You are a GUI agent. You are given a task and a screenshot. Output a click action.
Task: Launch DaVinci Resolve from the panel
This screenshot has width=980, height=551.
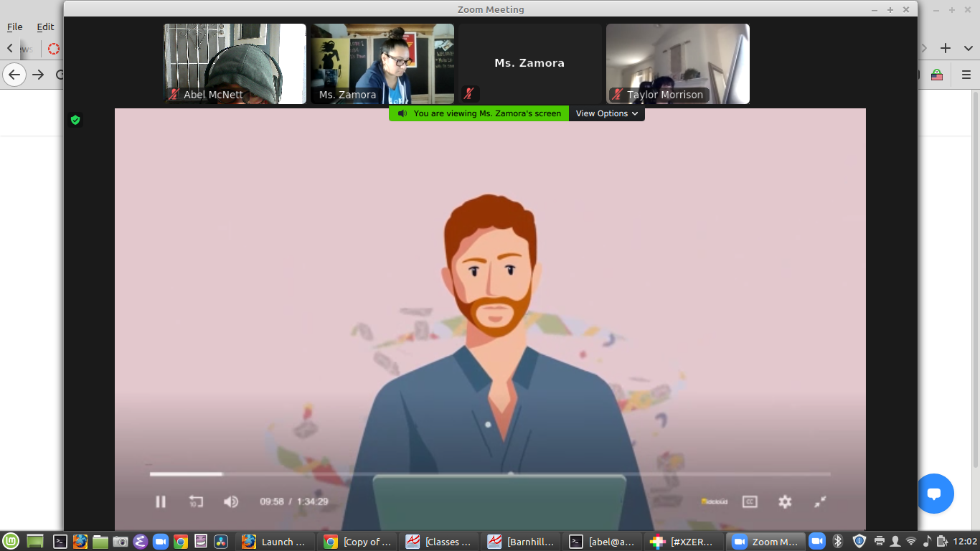tap(221, 542)
